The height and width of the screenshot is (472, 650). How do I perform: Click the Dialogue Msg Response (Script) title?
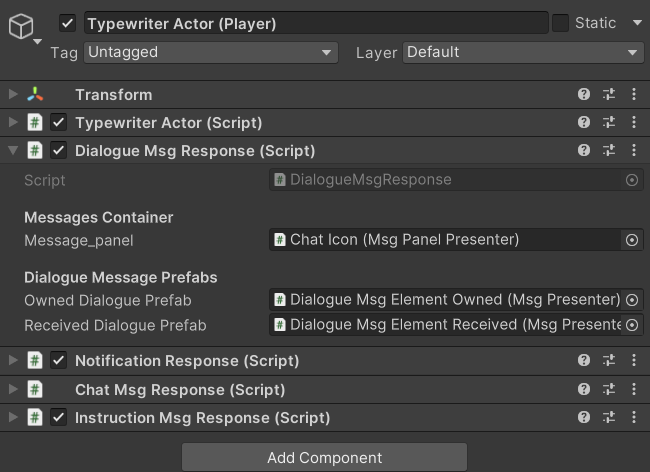195,151
